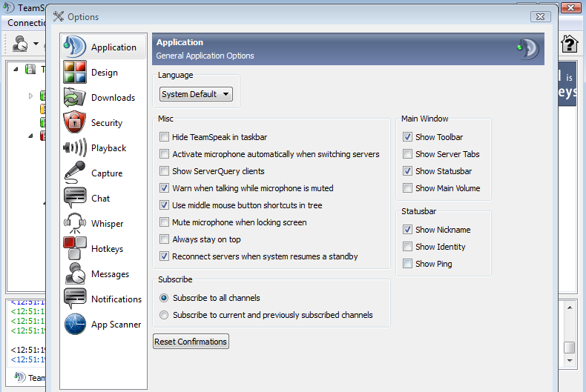Open Capture settings via microphone icon
The height and width of the screenshot is (392, 586).
pos(75,173)
